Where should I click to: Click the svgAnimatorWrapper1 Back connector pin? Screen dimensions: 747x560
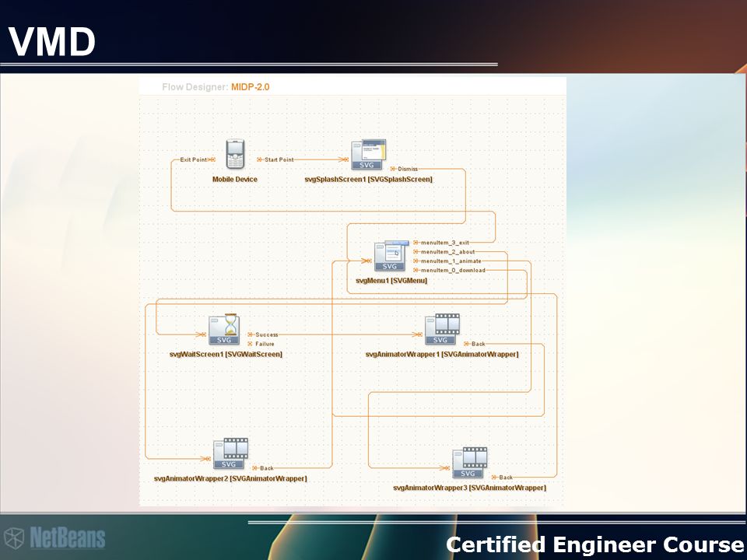pyautogui.click(x=466, y=343)
